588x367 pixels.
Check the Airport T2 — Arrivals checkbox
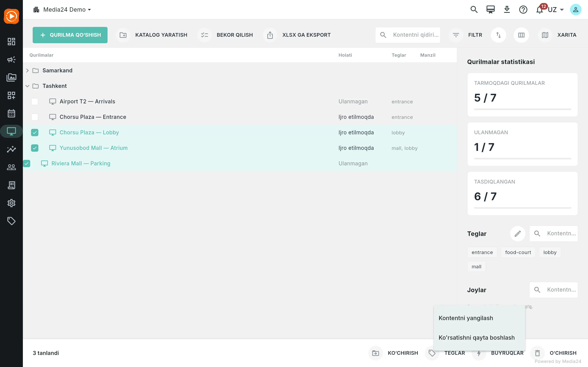[35, 102]
